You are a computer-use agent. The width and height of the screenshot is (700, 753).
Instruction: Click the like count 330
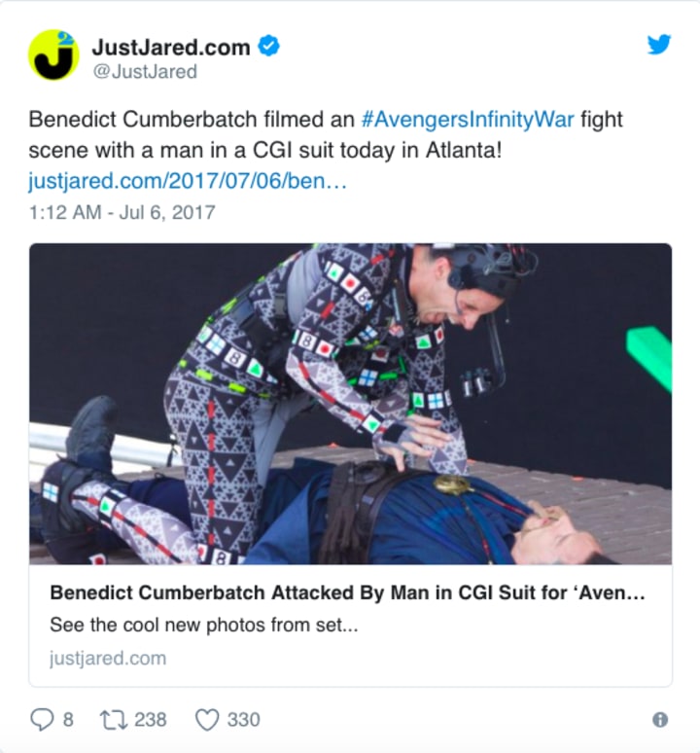pyautogui.click(x=244, y=720)
